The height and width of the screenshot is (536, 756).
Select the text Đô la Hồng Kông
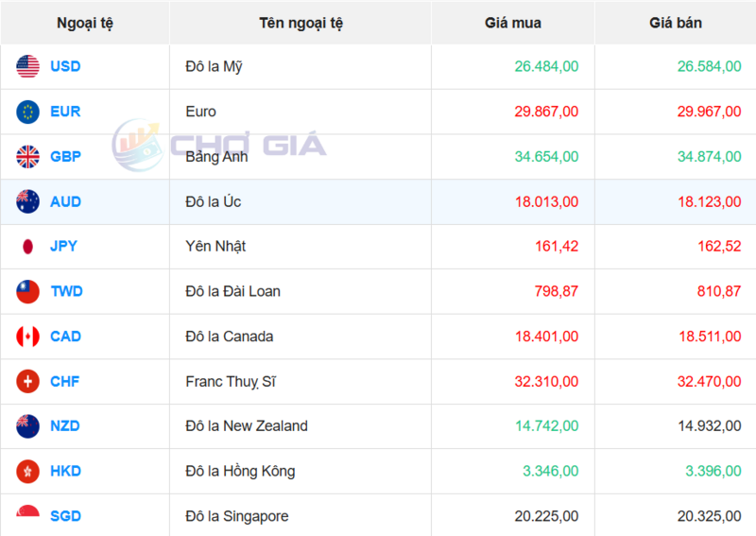240,471
